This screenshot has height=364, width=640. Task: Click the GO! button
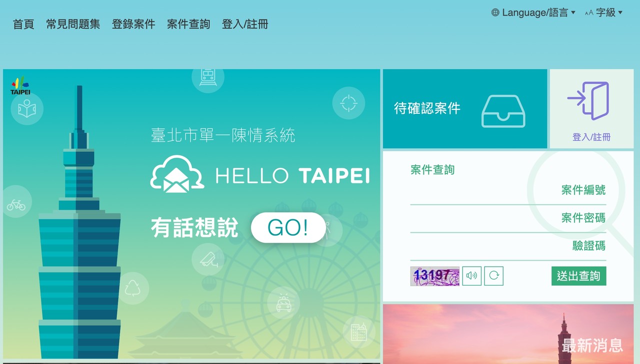pos(288,228)
